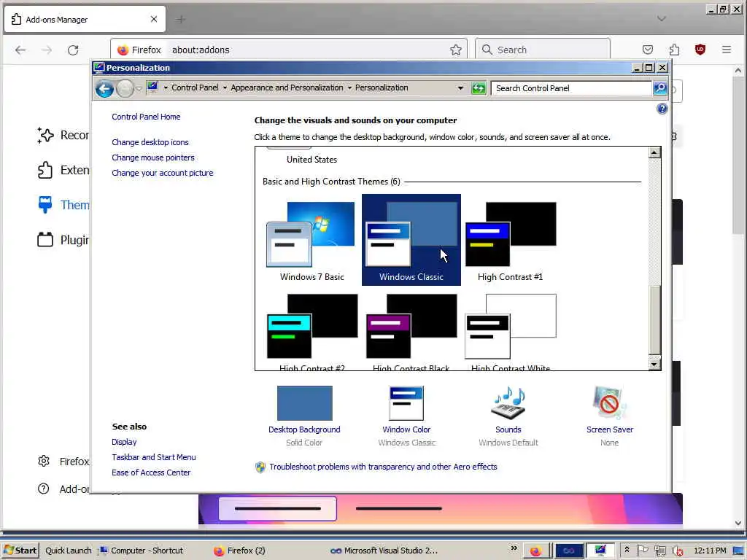Click the about:addons URL bar
747x560 pixels.
tap(288, 50)
